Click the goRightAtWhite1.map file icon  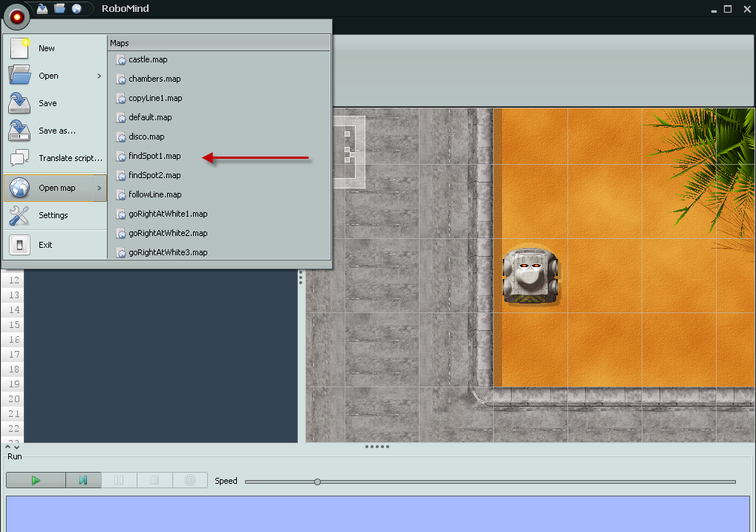point(121,214)
